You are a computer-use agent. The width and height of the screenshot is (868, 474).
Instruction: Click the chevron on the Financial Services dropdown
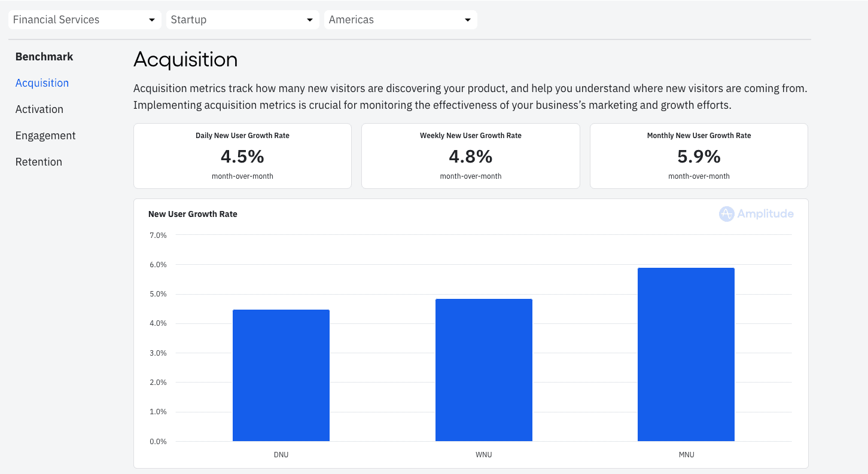(153, 19)
